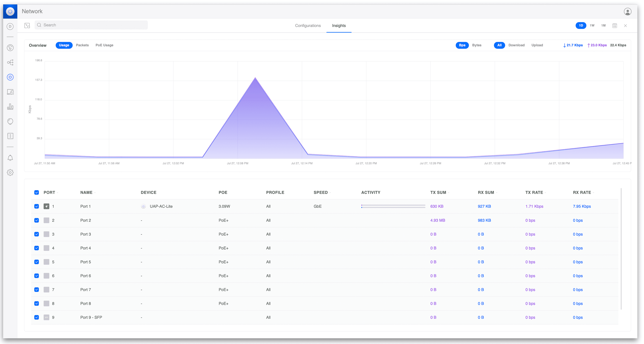Filter the chart to Download only
Viewport: 644px width, 344px height.
point(517,45)
